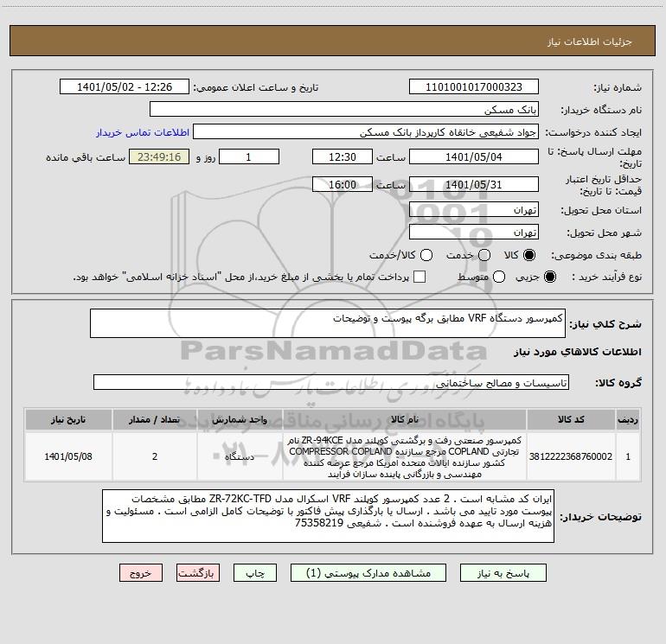Click مشاهده مدارک پیوستی (1) button
The image size is (666, 644).
(368, 573)
